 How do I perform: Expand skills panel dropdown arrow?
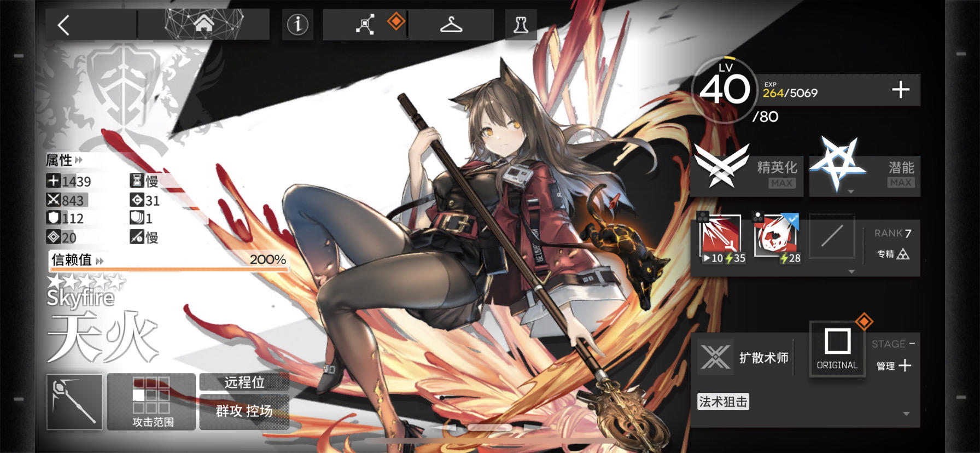point(851,272)
